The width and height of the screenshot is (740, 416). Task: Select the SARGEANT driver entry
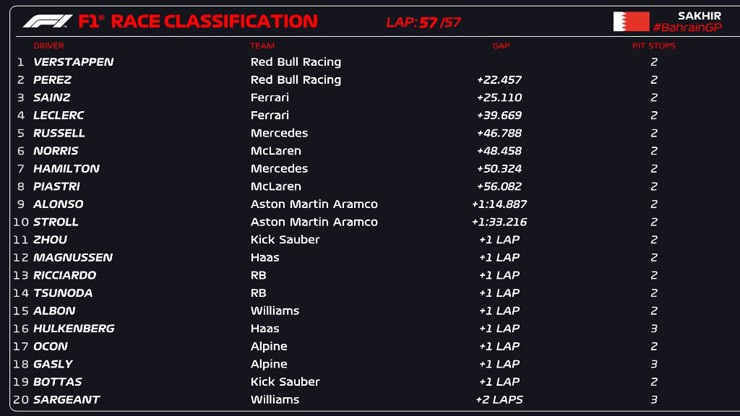[67, 400]
